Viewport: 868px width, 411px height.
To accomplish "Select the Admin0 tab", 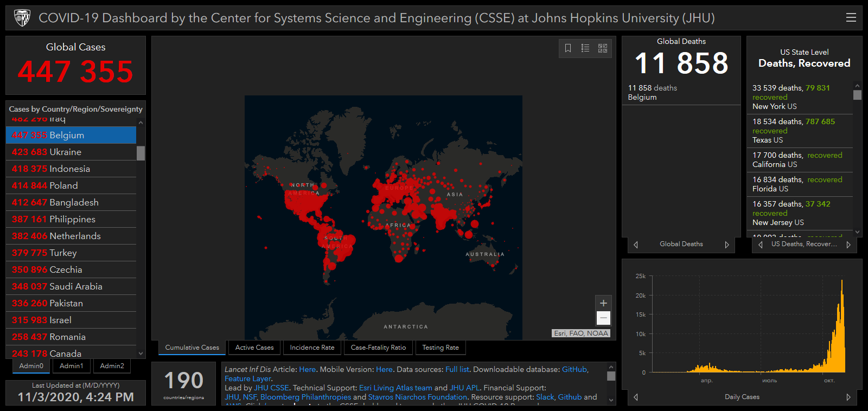I will [x=31, y=366].
